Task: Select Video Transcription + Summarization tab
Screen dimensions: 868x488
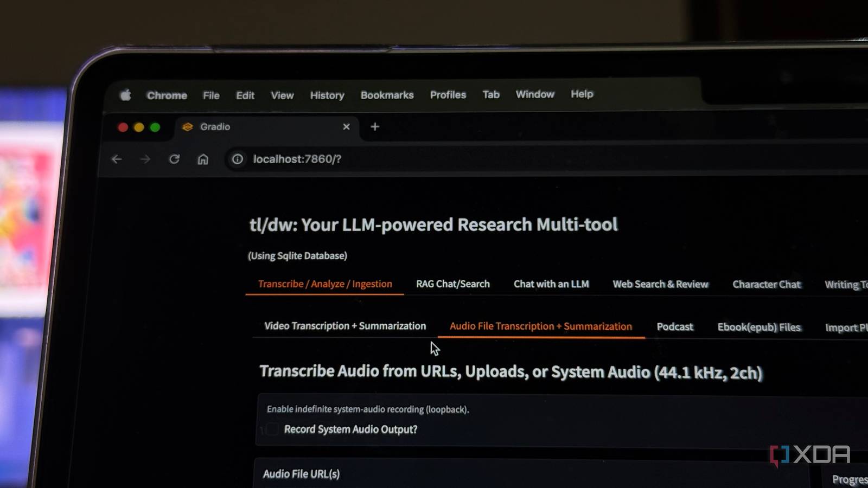Action: point(344,326)
